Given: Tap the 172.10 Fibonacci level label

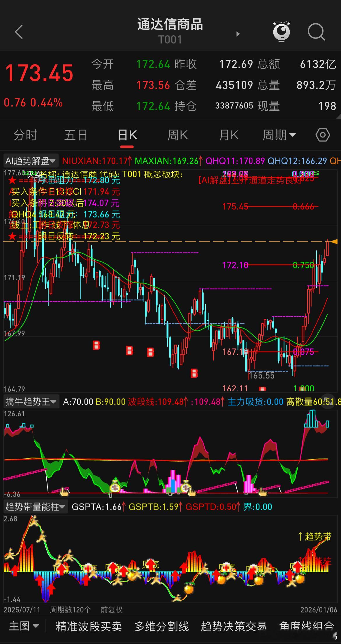Looking at the screenshot, I should [x=235, y=265].
